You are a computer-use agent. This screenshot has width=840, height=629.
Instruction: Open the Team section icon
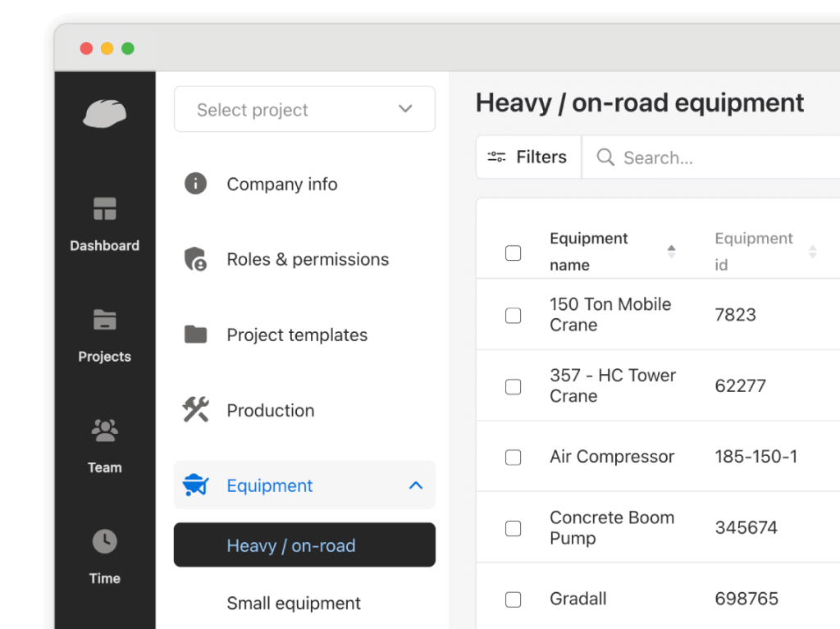[x=104, y=430]
